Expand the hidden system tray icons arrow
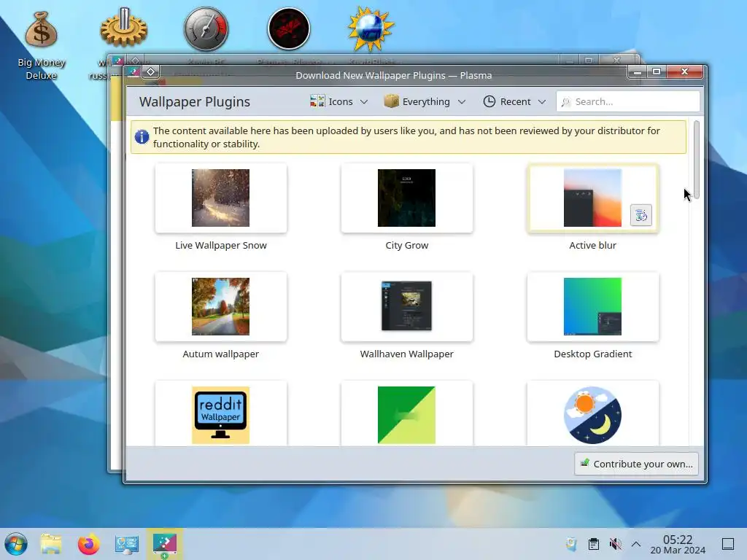747x560 pixels. click(x=636, y=544)
